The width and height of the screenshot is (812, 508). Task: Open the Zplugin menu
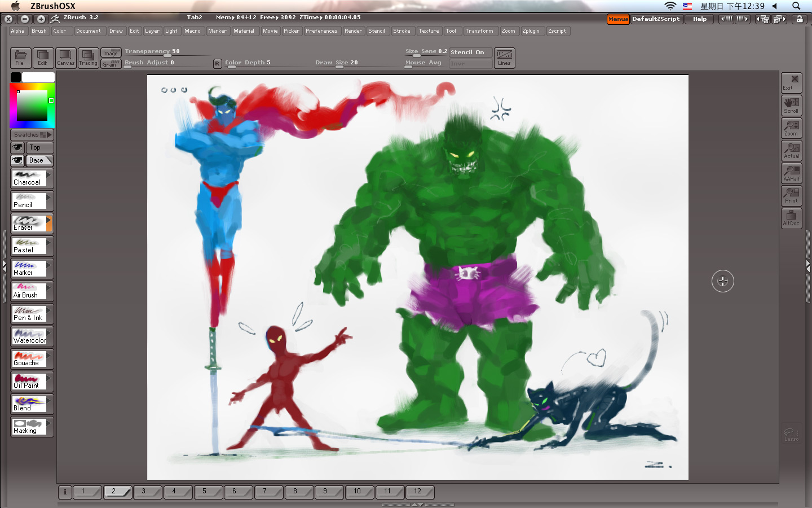point(531,31)
